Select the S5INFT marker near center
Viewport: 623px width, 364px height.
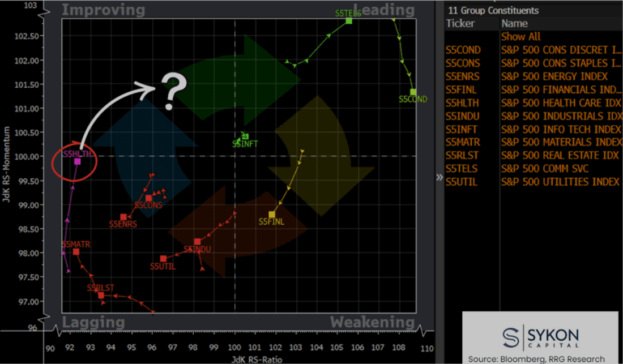246,136
